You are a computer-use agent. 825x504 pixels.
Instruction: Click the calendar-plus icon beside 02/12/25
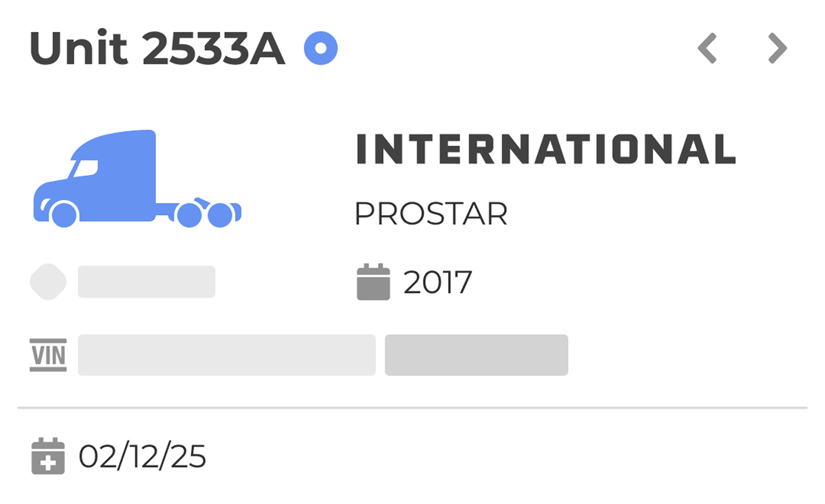(x=48, y=456)
